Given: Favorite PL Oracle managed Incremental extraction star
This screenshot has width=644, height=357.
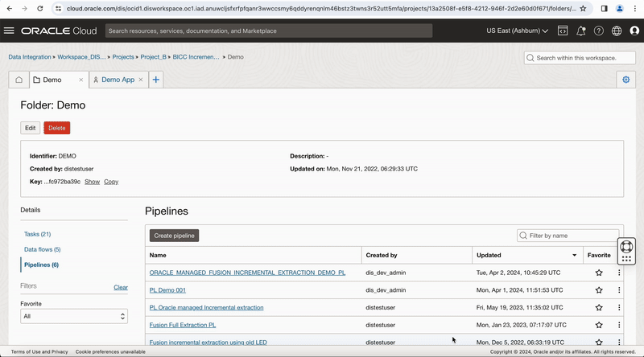Looking at the screenshot, I should (599, 307).
